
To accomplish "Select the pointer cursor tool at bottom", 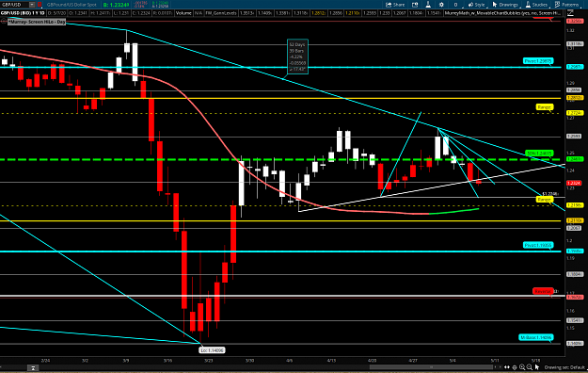I will pyautogui.click(x=537, y=367).
